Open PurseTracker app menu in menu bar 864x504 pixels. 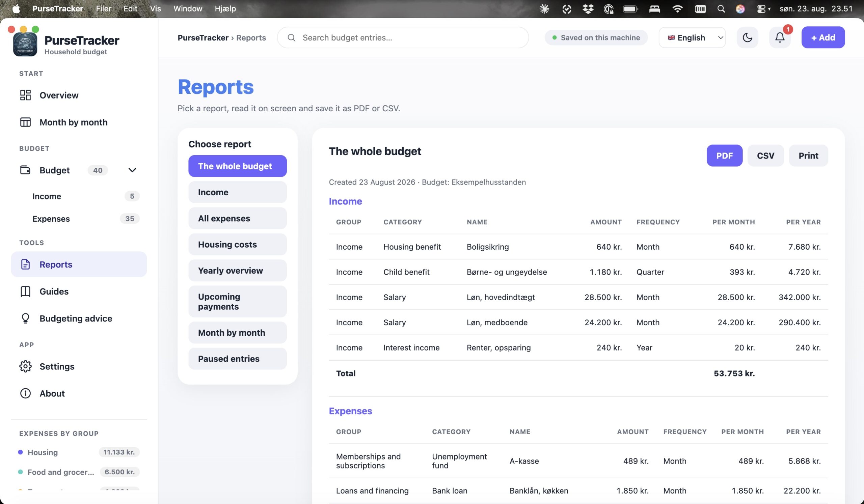tap(58, 8)
